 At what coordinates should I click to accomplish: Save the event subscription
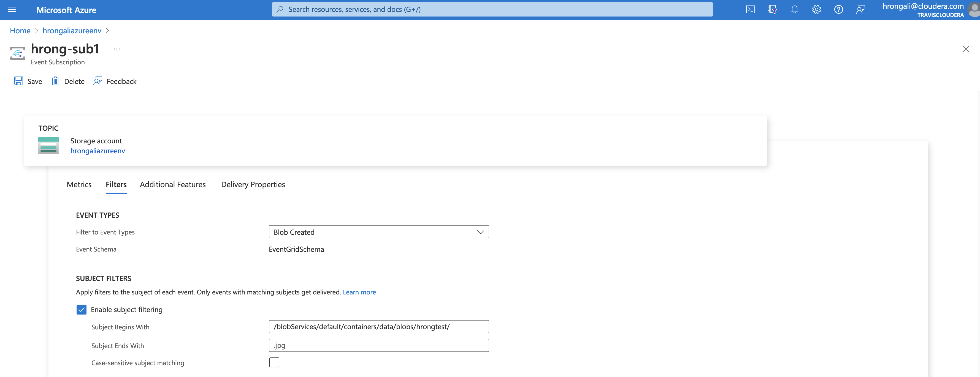coord(27,81)
